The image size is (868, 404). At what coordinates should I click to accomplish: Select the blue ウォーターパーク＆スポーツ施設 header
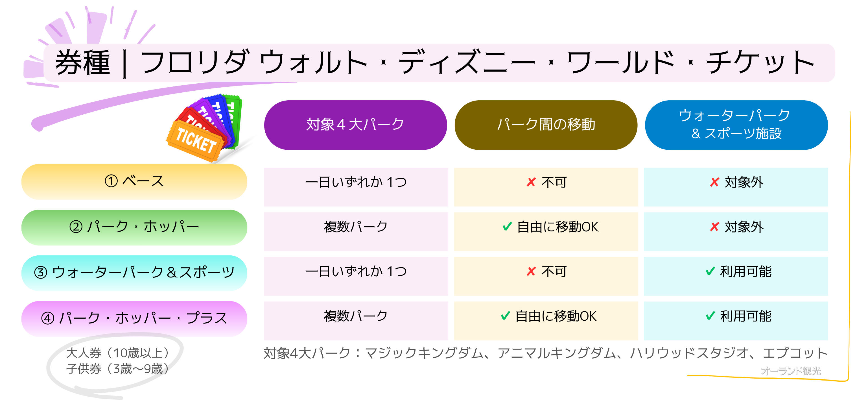[736, 125]
